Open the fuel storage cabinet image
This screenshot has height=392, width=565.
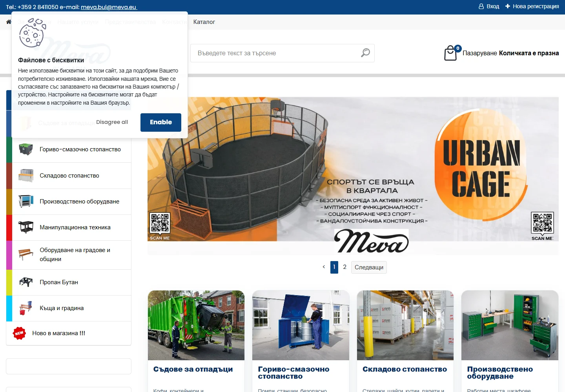(x=301, y=325)
